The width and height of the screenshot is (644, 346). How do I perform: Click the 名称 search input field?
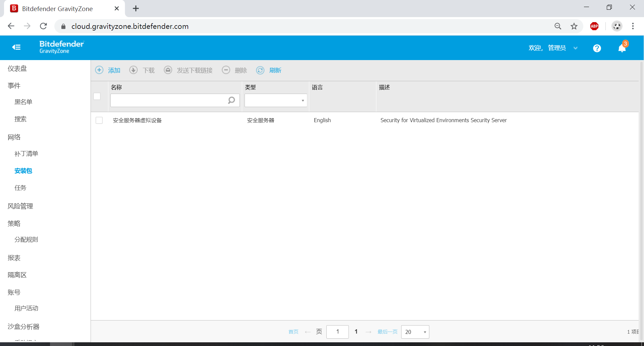[x=175, y=100]
